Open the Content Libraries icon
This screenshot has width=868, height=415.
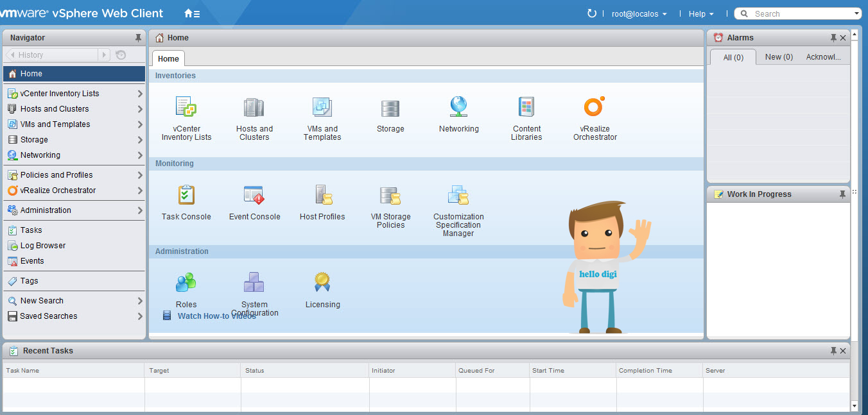(526, 107)
